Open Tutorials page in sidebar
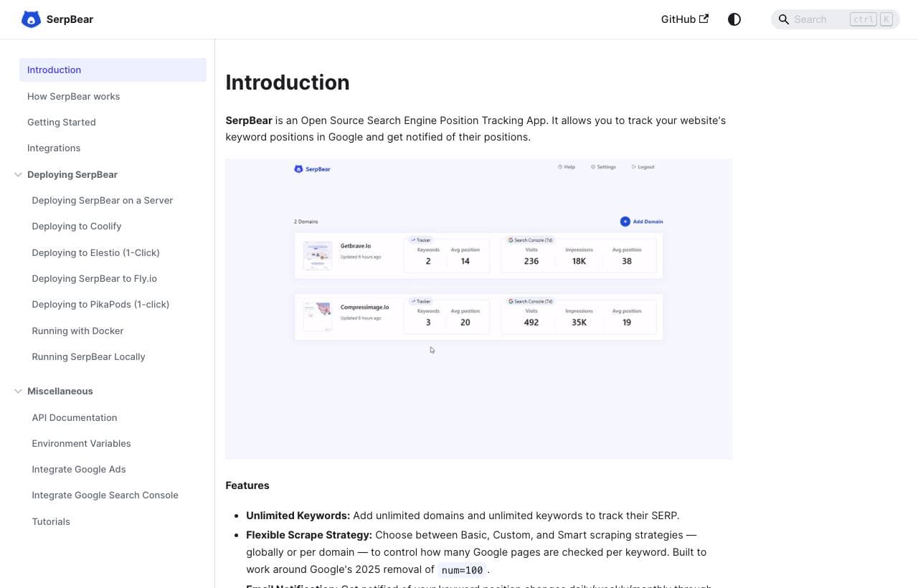Screen dimensions: 918x588 pos(51,521)
